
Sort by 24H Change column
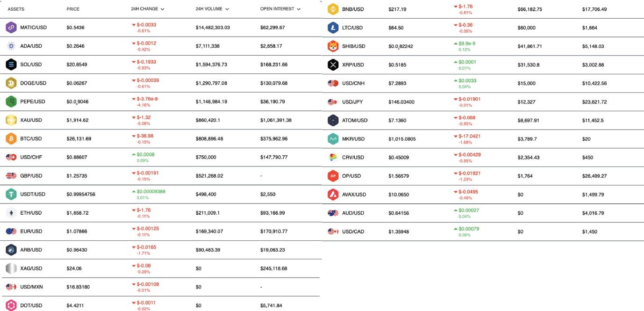[147, 9]
